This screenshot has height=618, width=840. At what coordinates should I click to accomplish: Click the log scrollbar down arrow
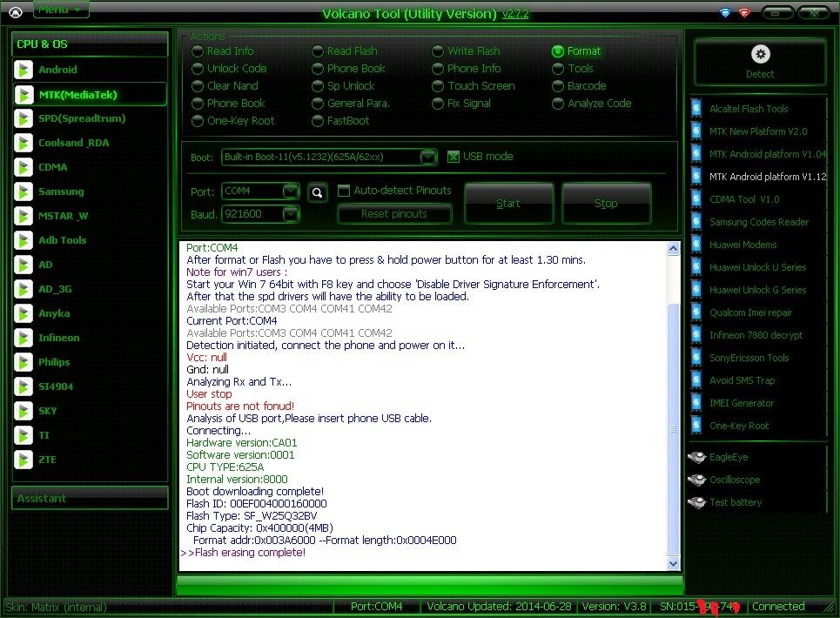(x=674, y=563)
